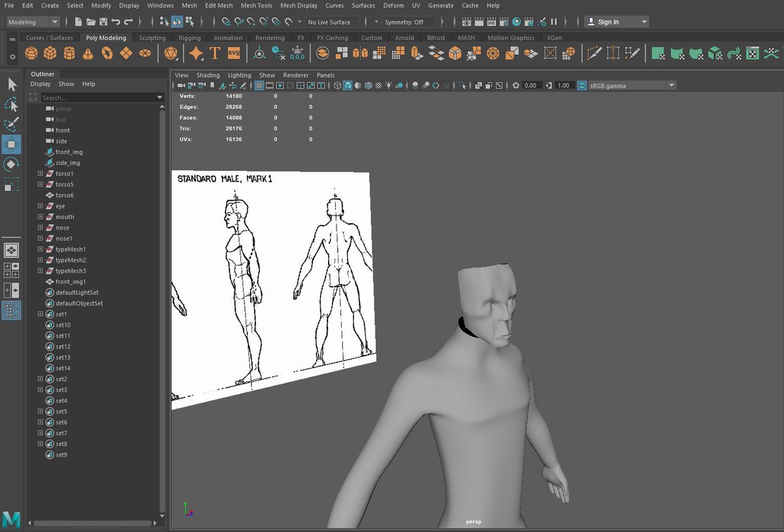The height and width of the screenshot is (532, 784).
Task: Click the Save scene icon
Action: click(103, 22)
